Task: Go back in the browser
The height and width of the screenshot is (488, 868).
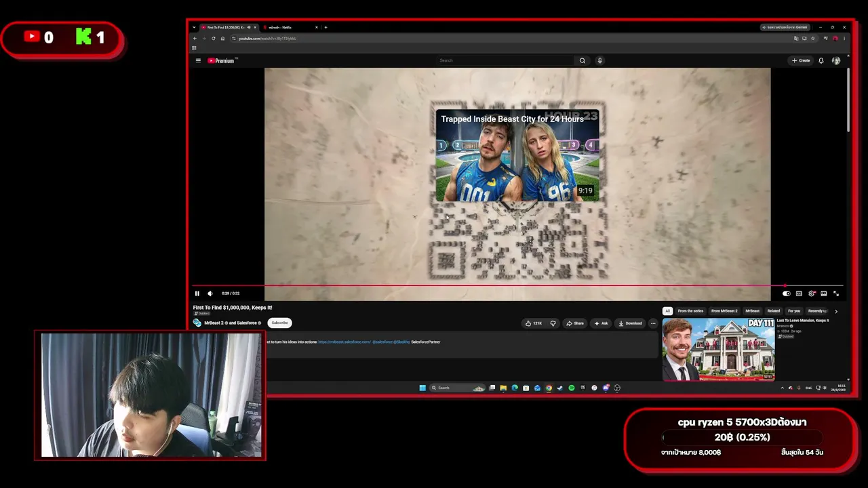Action: pos(195,39)
